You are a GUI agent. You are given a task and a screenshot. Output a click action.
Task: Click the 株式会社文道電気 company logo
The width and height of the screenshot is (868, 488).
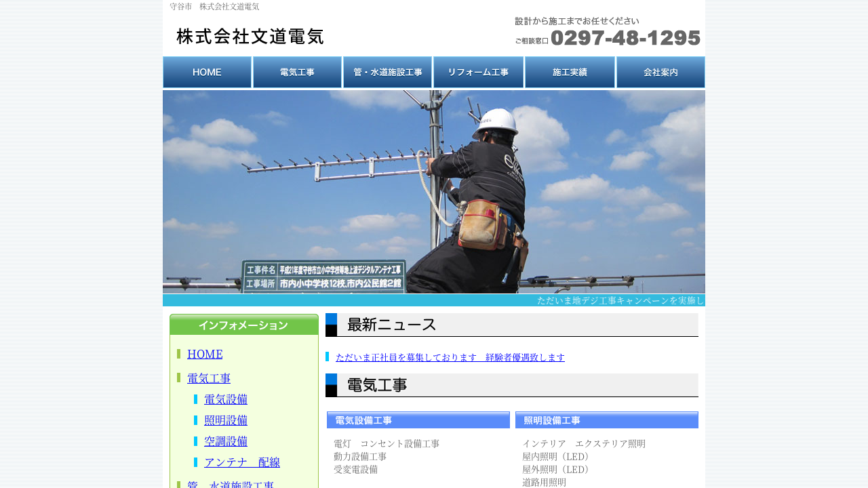[x=250, y=36]
